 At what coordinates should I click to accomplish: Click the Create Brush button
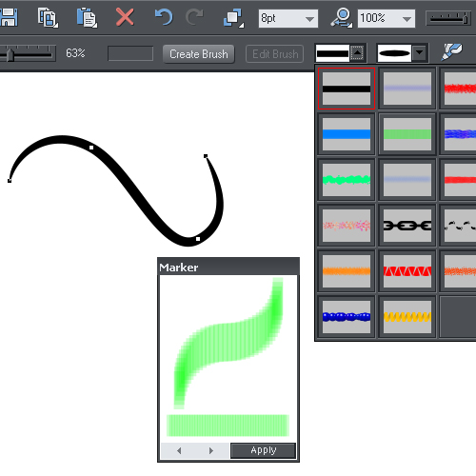tap(199, 54)
